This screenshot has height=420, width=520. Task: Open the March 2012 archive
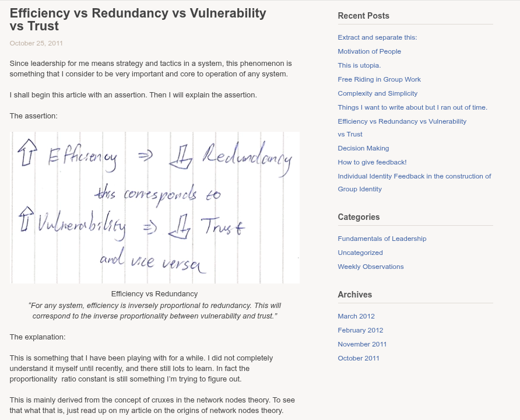click(x=356, y=316)
